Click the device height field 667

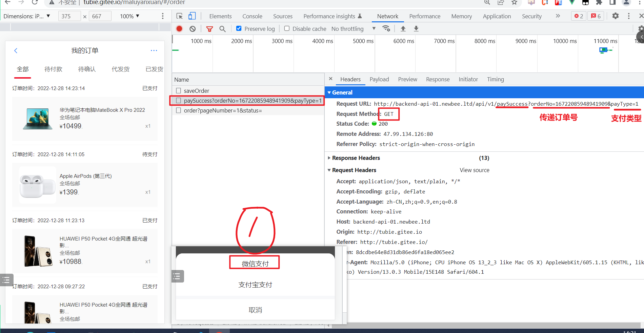coord(100,16)
